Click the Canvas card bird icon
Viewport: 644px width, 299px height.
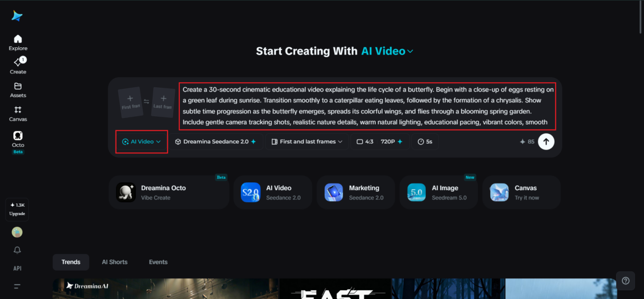tap(500, 192)
